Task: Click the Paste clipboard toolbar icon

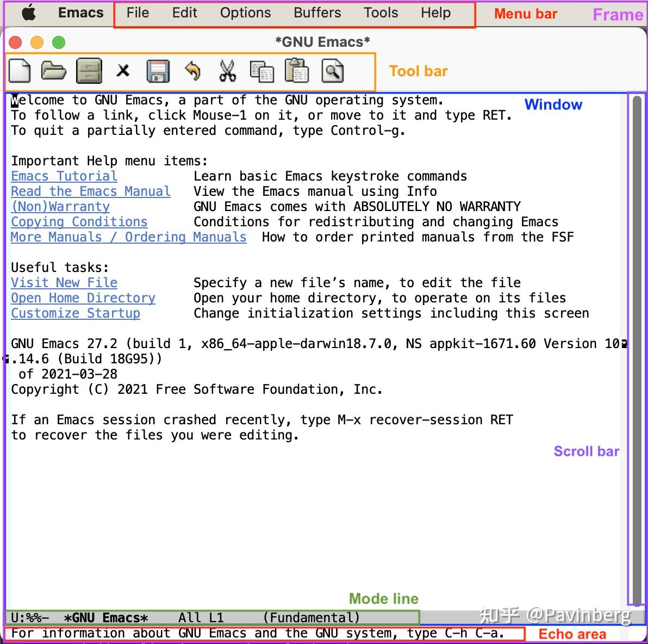Action: coord(297,71)
